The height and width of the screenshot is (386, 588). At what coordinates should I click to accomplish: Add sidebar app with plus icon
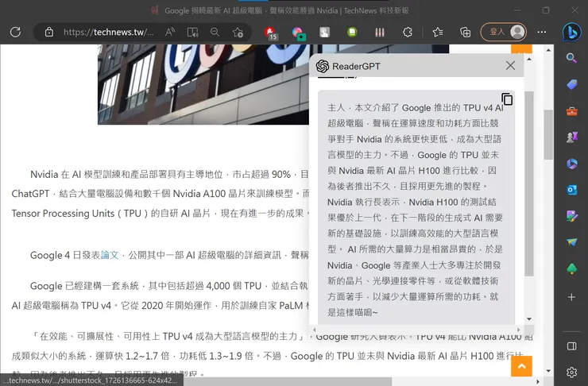(571, 297)
